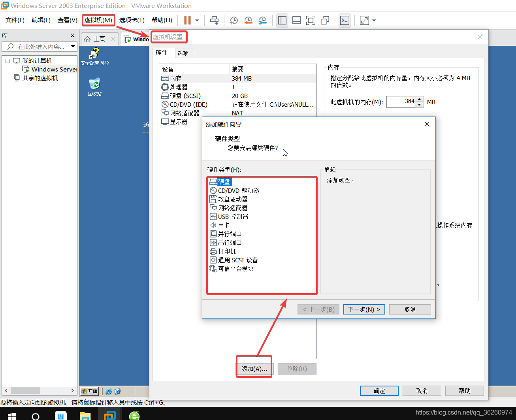The image size is (516, 420).
Task: Click the pause virtual machine toolbar icon
Action: [x=187, y=20]
